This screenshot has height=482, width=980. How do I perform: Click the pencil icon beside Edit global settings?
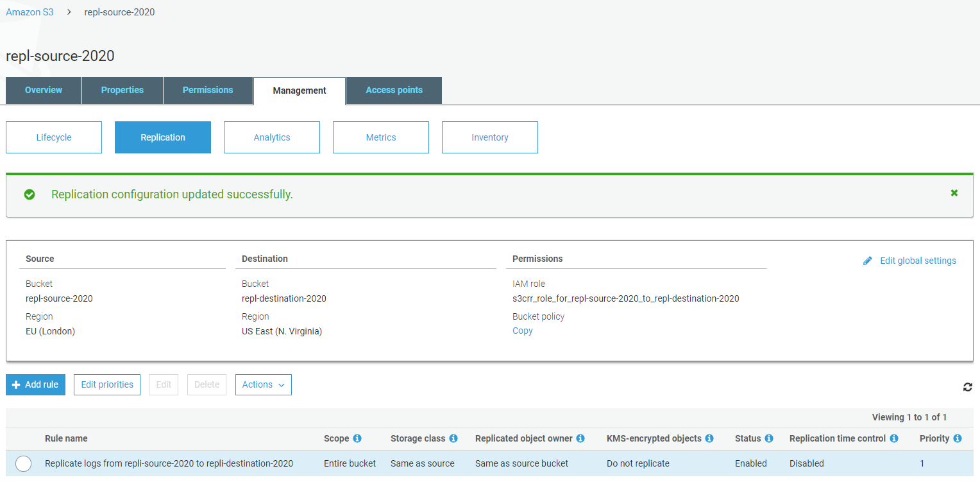(868, 261)
